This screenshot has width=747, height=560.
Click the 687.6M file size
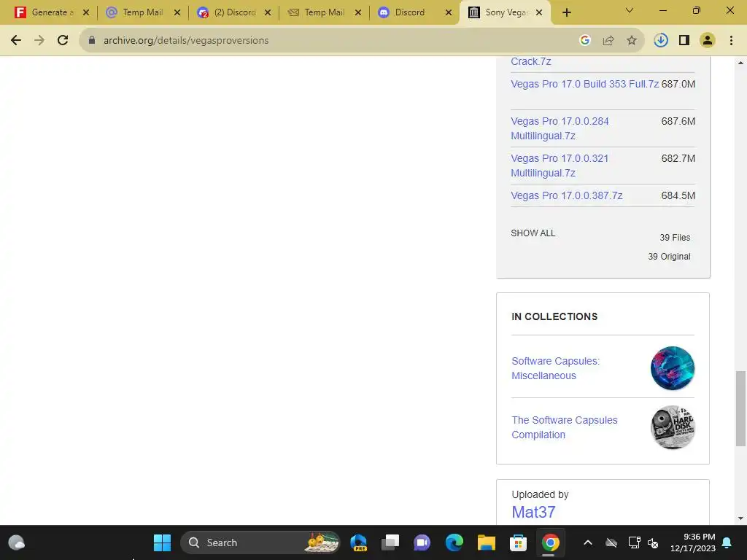tap(678, 122)
